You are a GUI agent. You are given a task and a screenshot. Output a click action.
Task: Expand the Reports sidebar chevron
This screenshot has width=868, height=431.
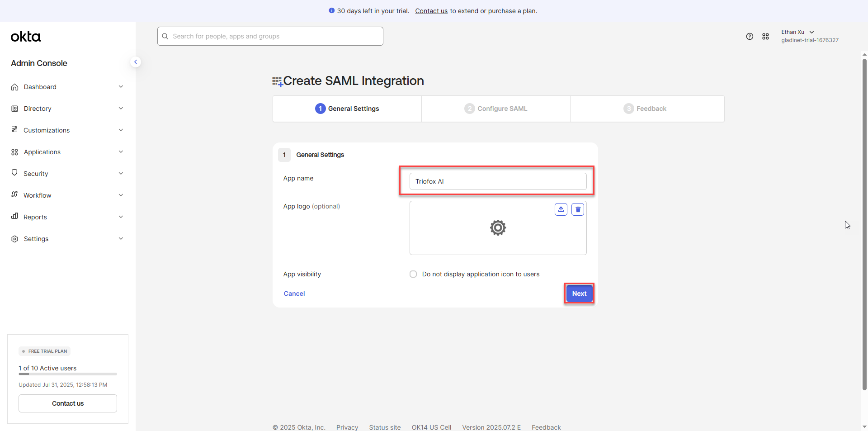(x=121, y=217)
